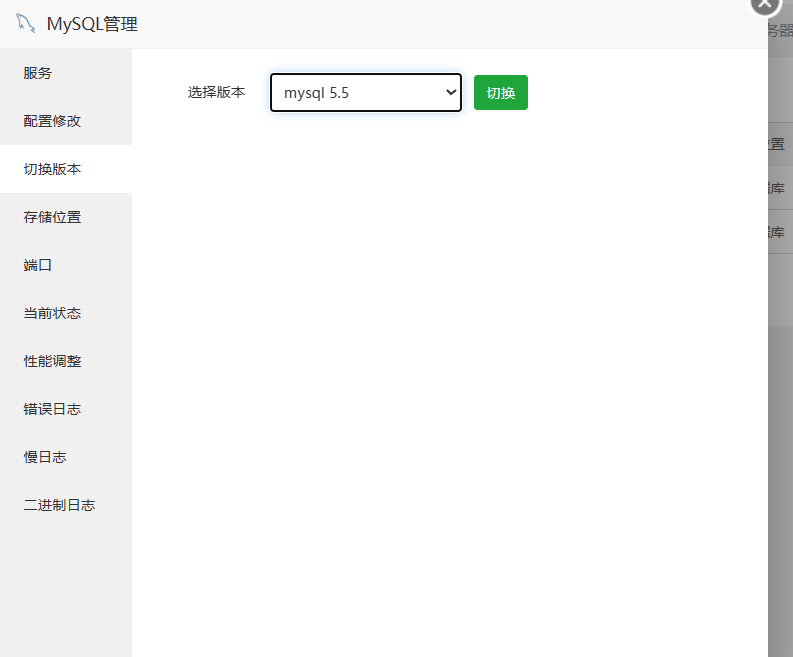Click the 选择版本 label
This screenshot has height=657, width=793.
[x=216, y=92]
